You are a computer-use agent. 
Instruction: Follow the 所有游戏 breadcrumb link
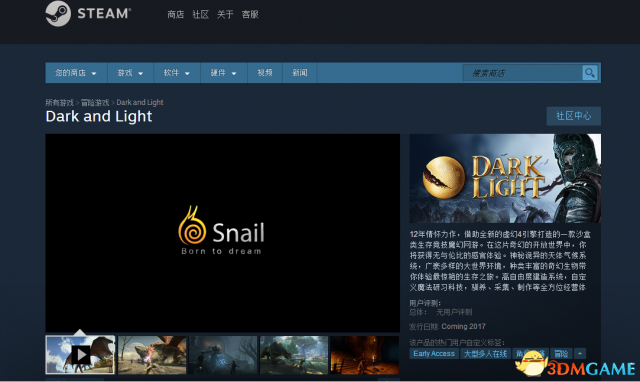[x=60, y=102]
